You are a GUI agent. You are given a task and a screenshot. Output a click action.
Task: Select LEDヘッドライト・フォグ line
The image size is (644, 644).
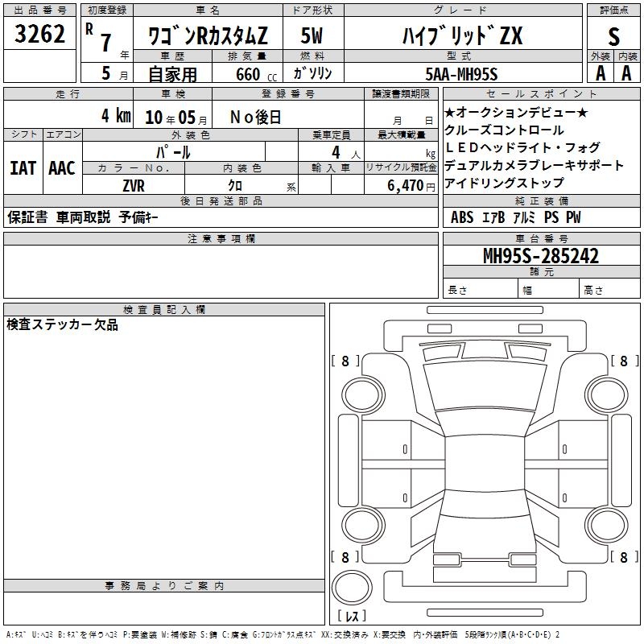pos(522,147)
